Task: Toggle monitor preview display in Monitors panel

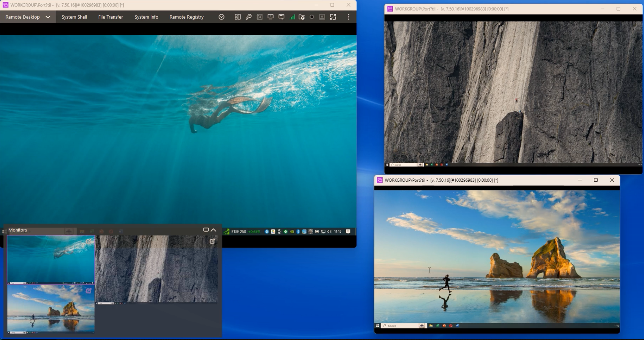Action: tap(206, 230)
